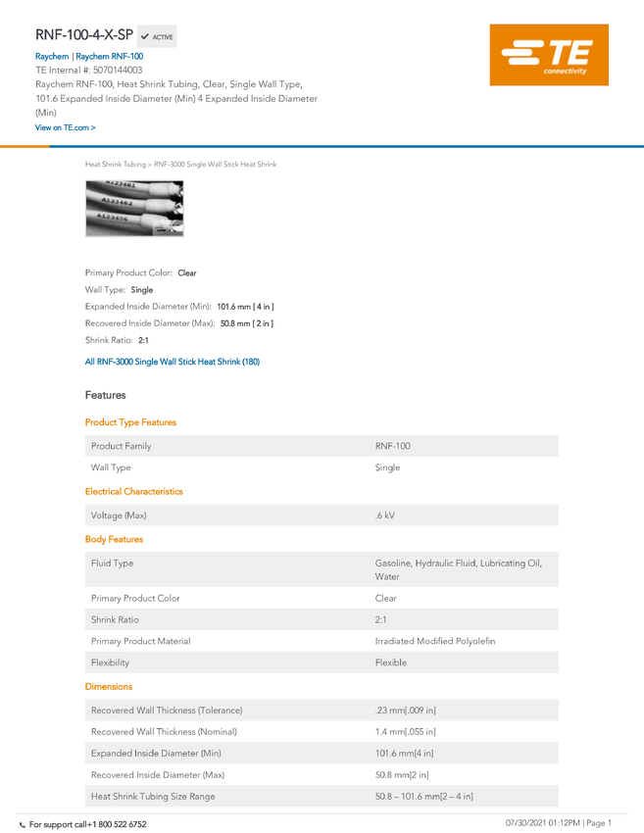
Task: Open the Raychem brand link
Action: pos(52,56)
